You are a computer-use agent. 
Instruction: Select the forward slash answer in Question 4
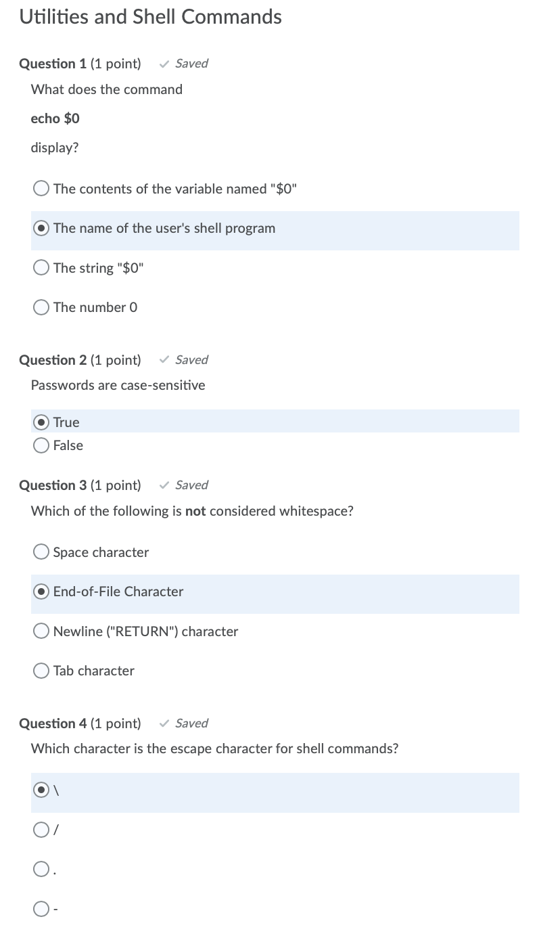41,829
